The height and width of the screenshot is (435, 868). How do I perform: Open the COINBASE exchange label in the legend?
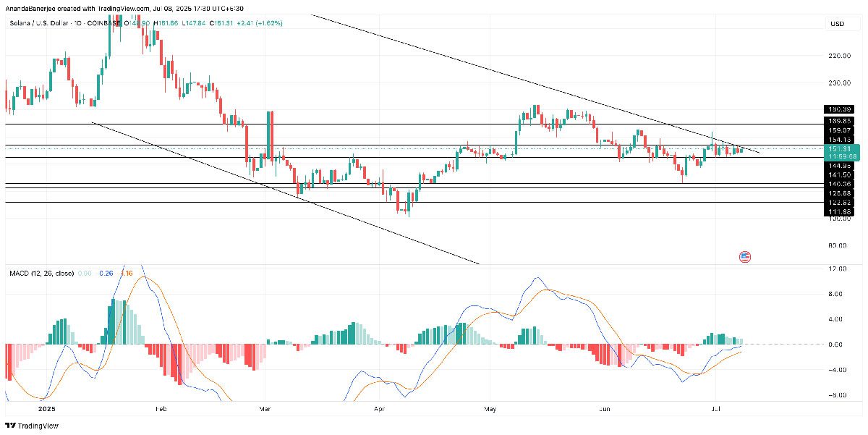tap(103, 22)
